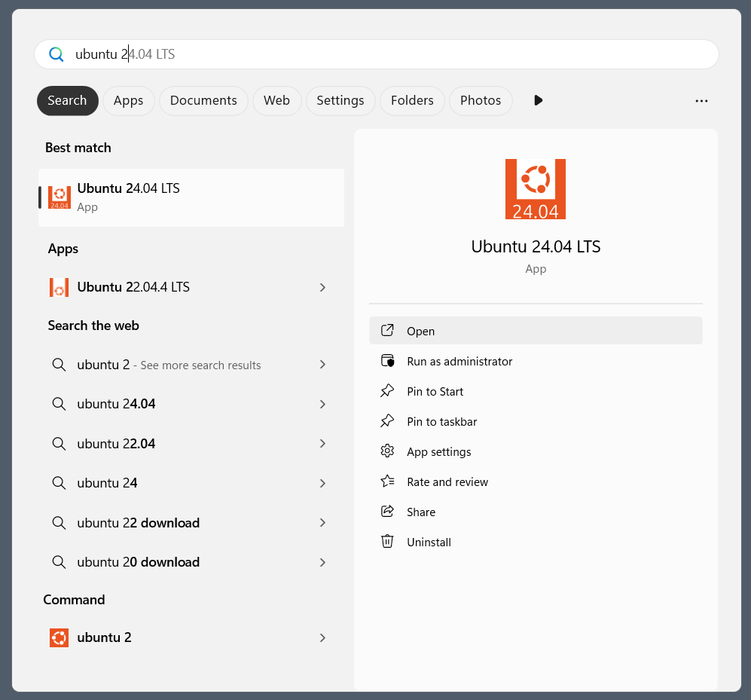Click the search magnifier icon in search box
This screenshot has width=751, height=700.
click(56, 54)
